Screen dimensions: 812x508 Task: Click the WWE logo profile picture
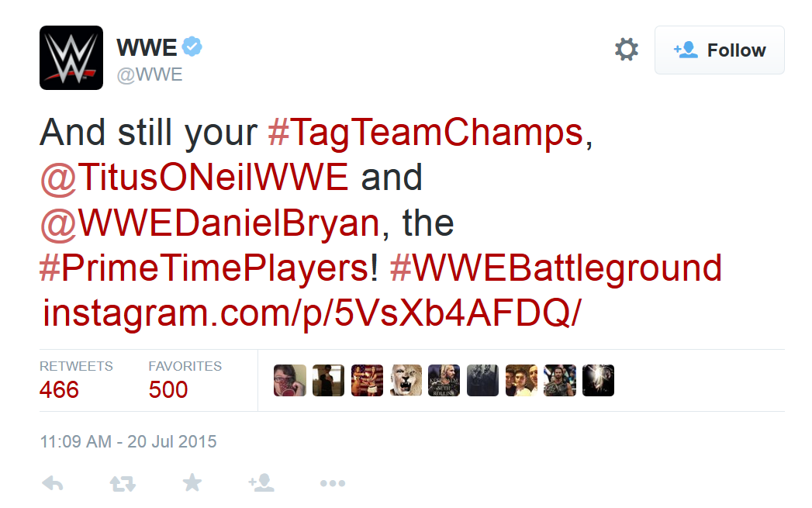click(x=71, y=57)
